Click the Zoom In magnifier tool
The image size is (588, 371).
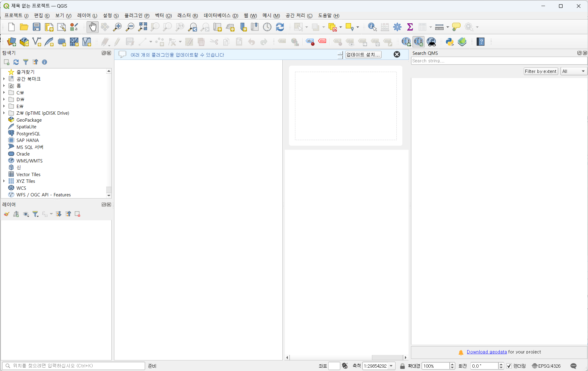pos(117,27)
